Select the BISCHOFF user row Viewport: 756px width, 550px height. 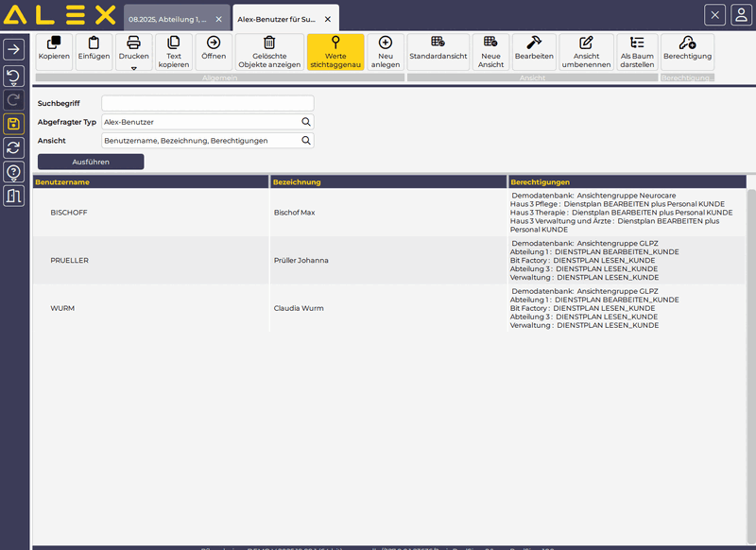tap(151, 213)
